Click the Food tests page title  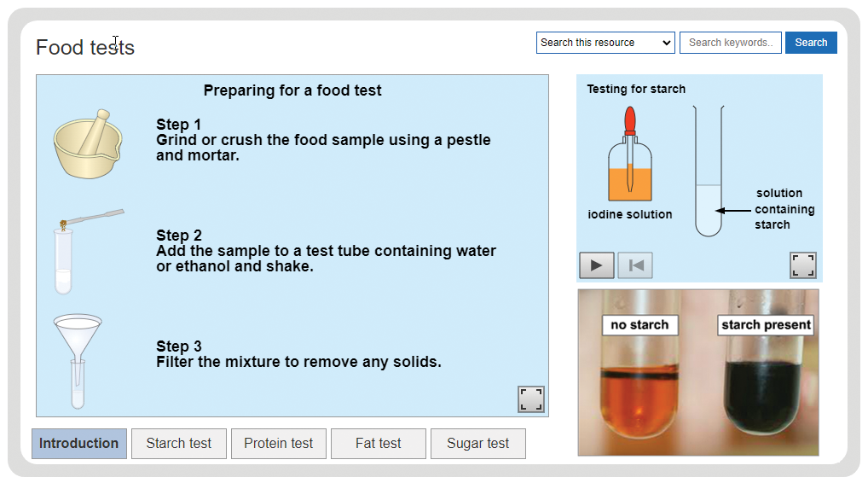coord(85,48)
